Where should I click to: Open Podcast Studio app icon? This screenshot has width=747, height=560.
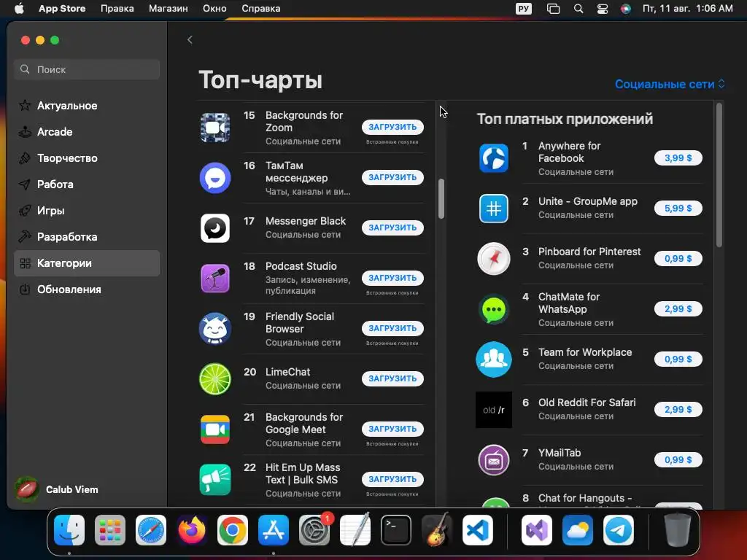(215, 279)
